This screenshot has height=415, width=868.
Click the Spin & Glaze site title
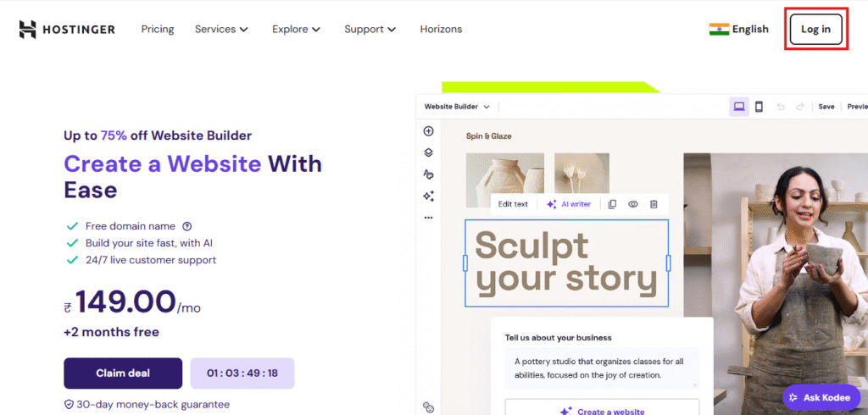click(489, 136)
